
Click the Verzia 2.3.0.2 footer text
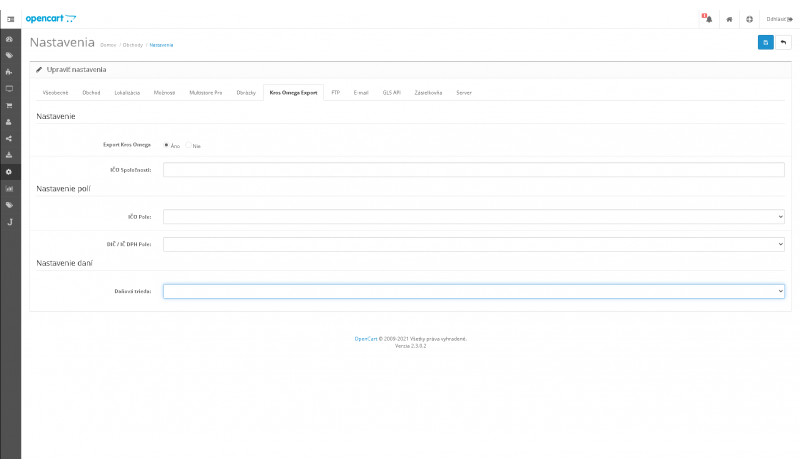tap(410, 346)
